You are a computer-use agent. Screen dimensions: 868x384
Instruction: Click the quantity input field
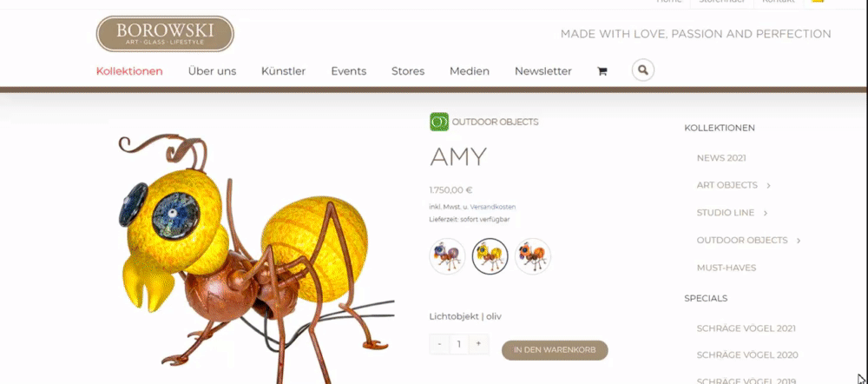click(459, 344)
